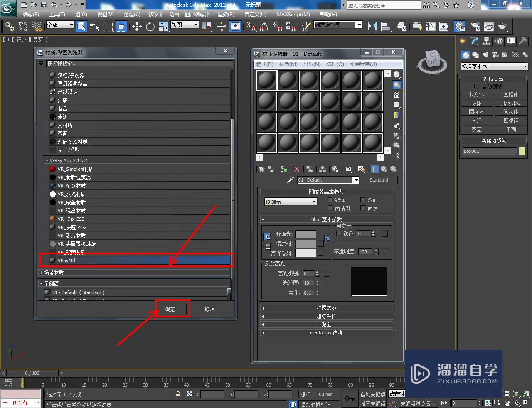Toggle the Percent Snap tool

pos(277,27)
